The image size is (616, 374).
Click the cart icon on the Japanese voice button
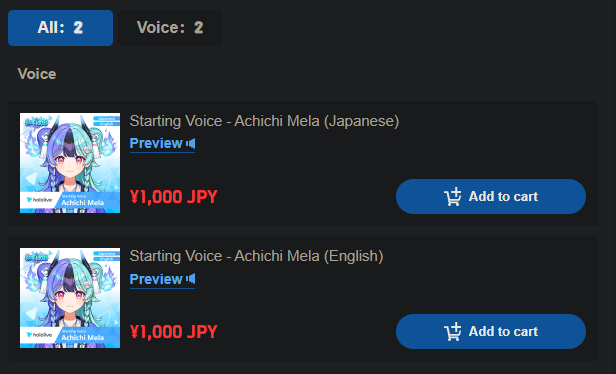tap(453, 196)
